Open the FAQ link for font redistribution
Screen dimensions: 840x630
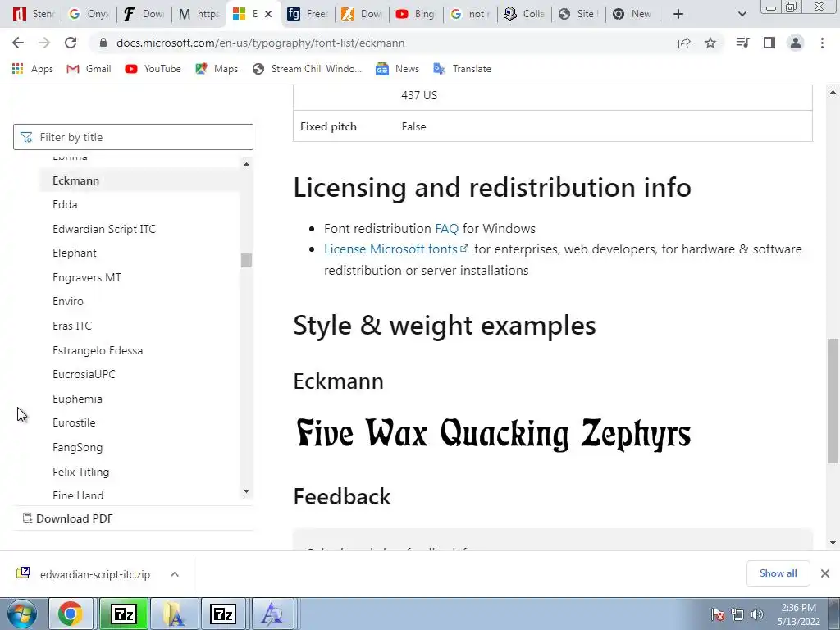pos(447,229)
